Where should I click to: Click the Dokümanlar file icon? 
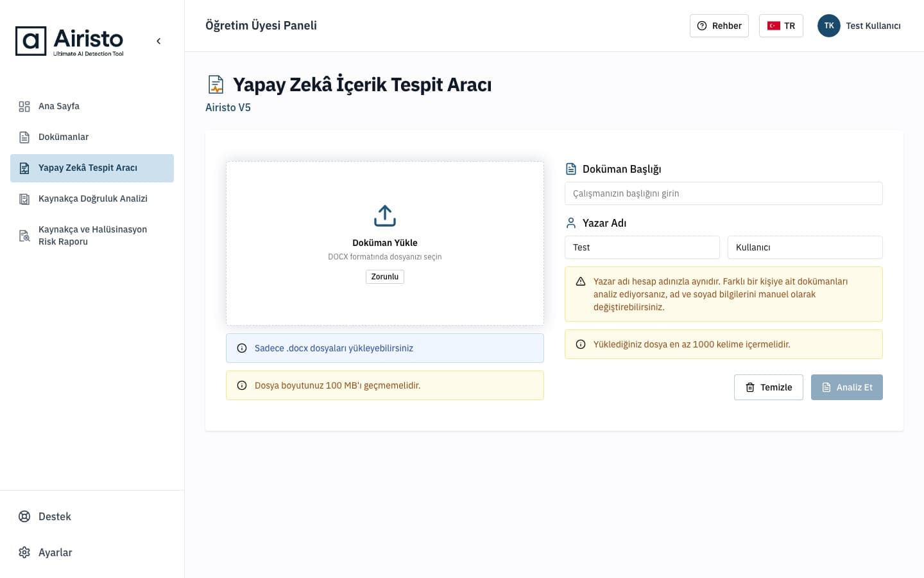pyautogui.click(x=24, y=137)
